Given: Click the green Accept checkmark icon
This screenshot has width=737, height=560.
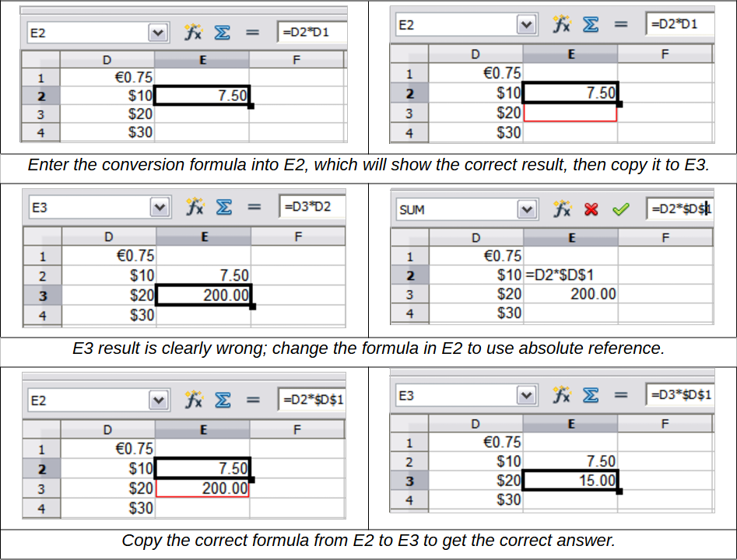Looking at the screenshot, I should click(620, 209).
